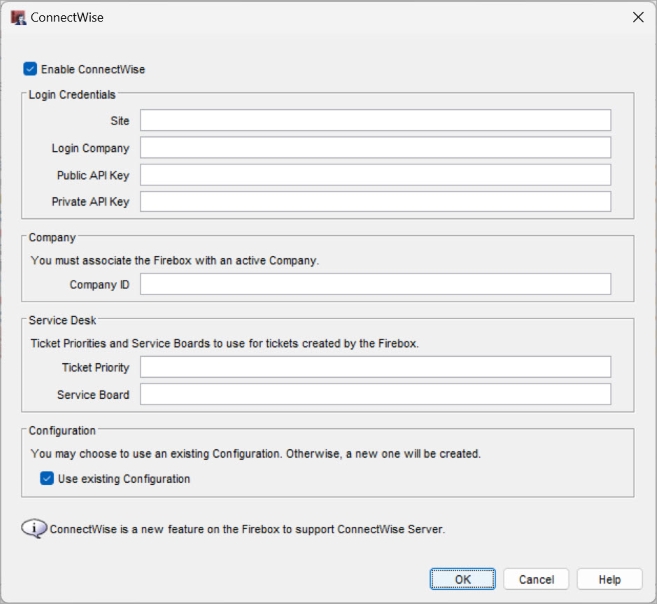
Task: Toggle Use existing Configuration checkbox
Action: tap(47, 478)
